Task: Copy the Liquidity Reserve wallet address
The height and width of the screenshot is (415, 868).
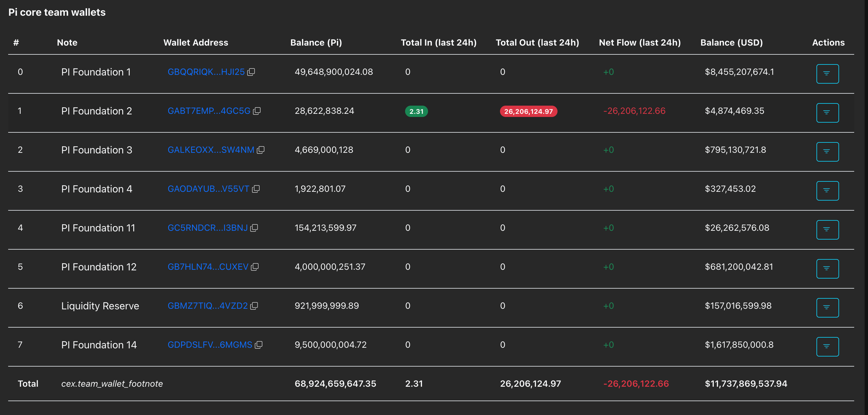Action: 254,306
